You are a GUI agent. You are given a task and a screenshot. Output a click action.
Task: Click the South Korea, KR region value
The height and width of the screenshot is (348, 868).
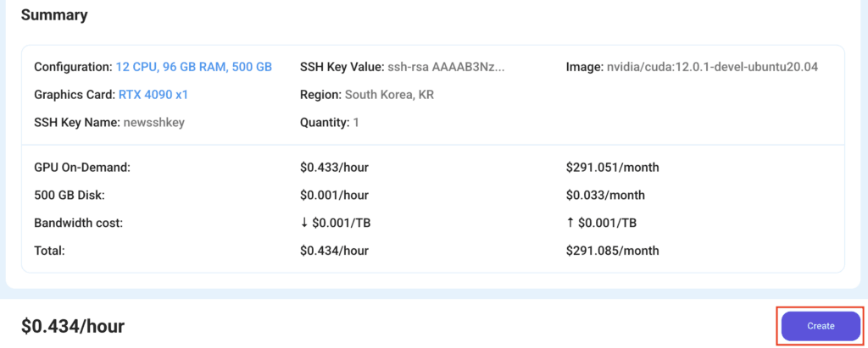[x=389, y=95]
